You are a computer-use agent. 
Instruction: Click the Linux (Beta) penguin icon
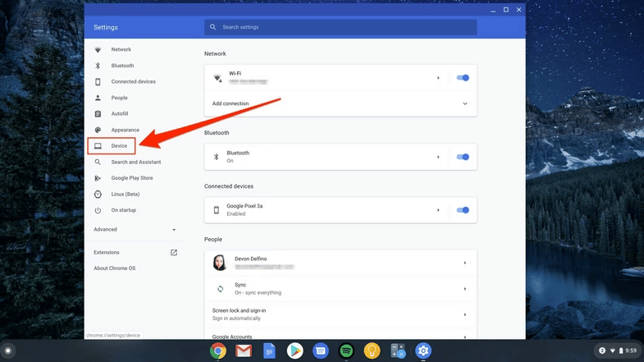98,194
